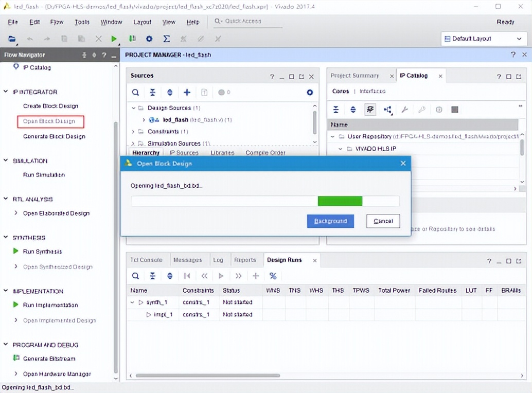Search in Design Runs panel
This screenshot has width=532, height=393.
pos(135,276)
